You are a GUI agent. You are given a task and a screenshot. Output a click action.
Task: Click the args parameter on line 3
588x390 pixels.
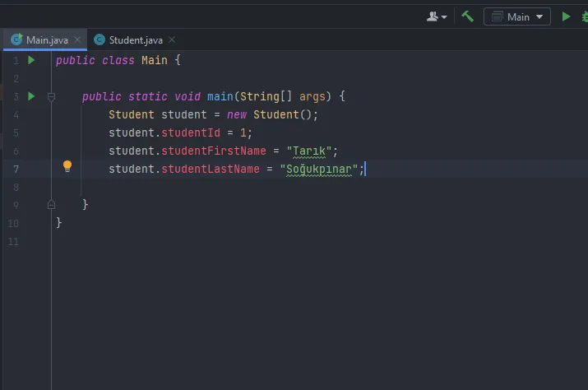312,97
